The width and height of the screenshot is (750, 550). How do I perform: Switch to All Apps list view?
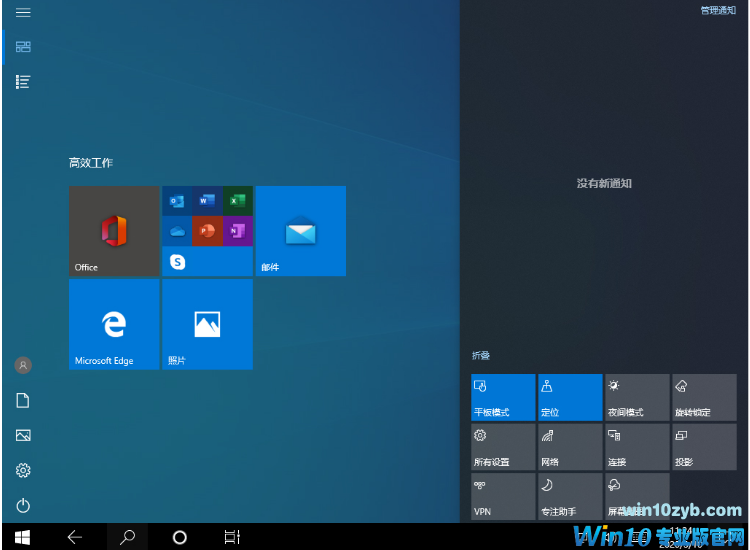pyautogui.click(x=23, y=81)
